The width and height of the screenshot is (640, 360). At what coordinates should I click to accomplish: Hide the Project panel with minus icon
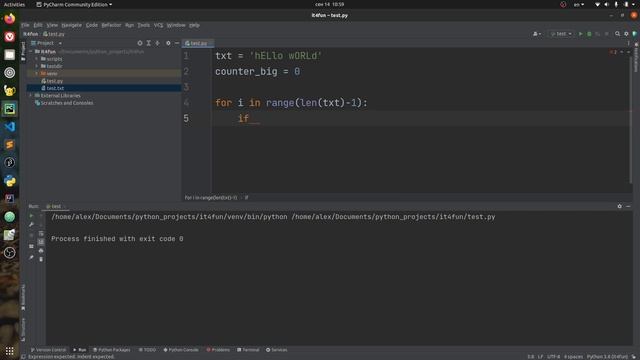tap(177, 43)
